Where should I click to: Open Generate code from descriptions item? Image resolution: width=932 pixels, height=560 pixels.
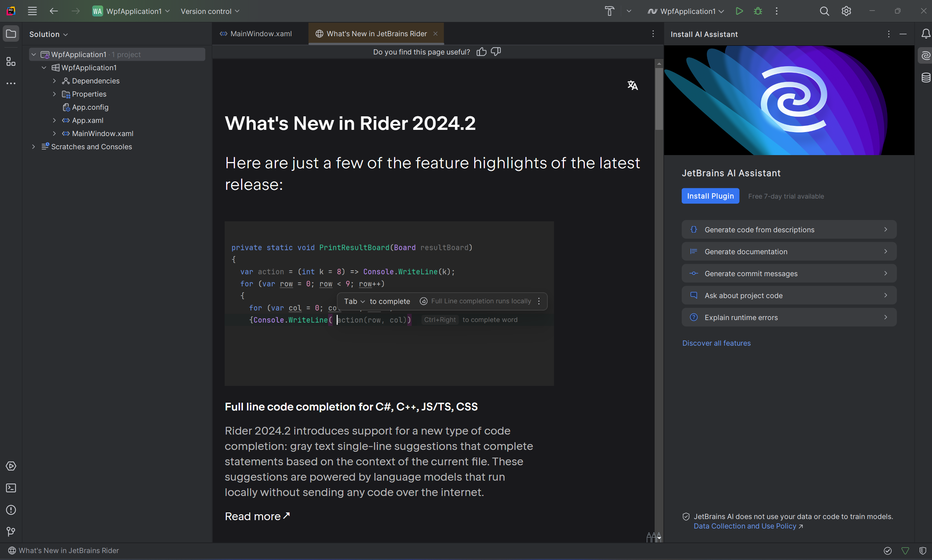[x=789, y=229]
